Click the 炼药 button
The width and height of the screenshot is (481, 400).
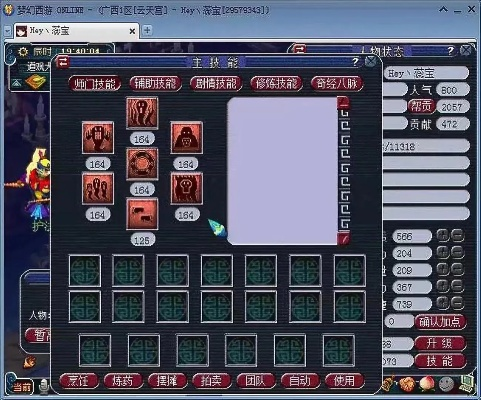[123, 380]
